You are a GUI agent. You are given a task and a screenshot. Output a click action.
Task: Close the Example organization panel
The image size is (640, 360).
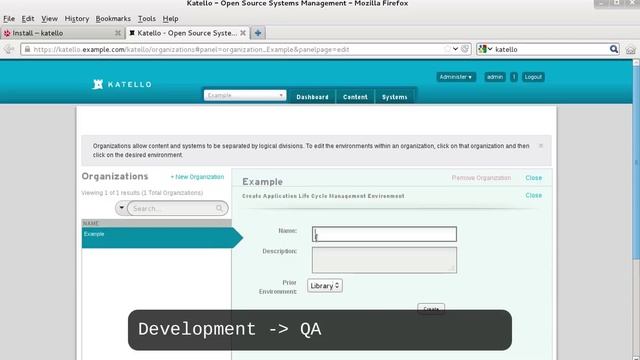(533, 178)
